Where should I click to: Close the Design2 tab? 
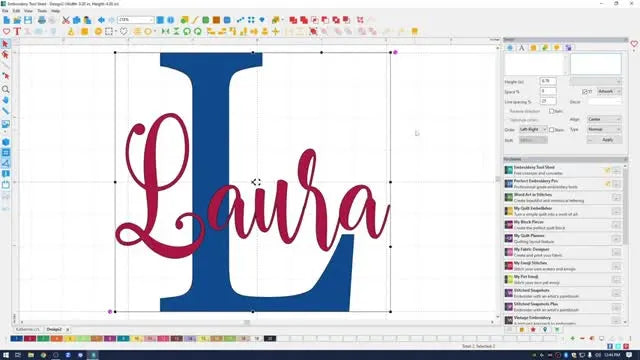(68, 329)
